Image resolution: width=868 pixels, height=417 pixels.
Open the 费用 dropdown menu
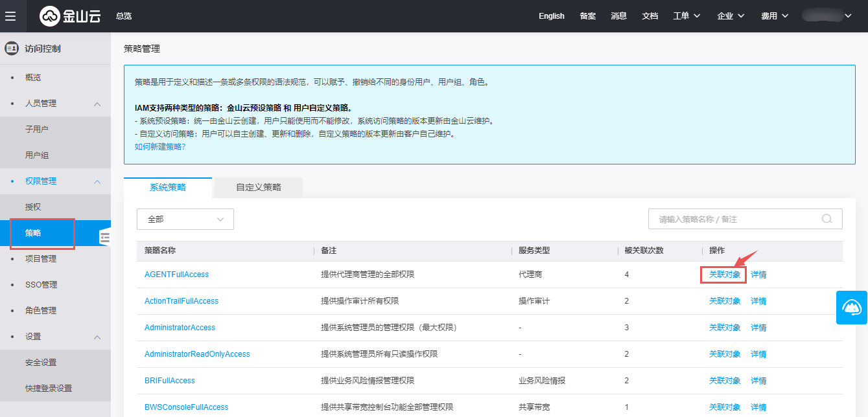click(775, 16)
